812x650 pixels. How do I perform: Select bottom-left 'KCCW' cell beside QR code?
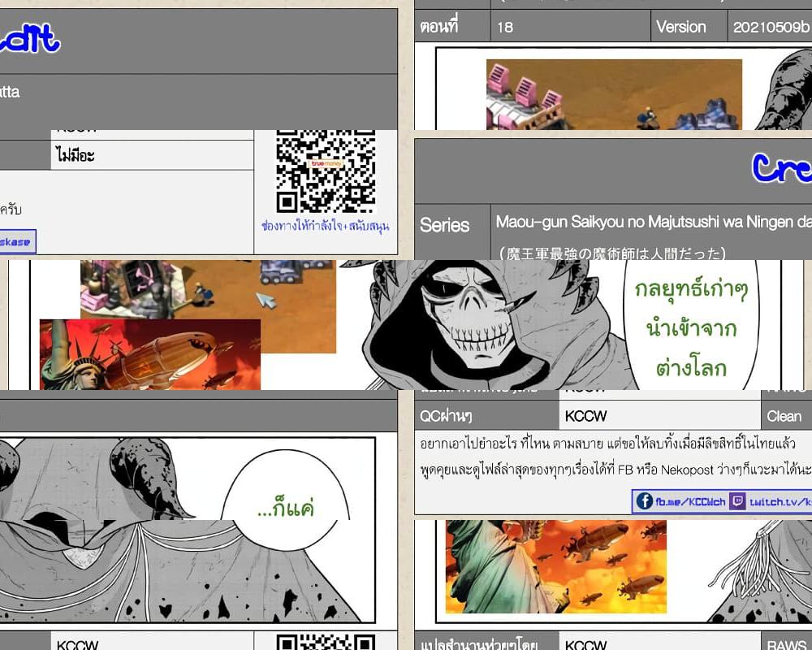pyautogui.click(x=153, y=642)
